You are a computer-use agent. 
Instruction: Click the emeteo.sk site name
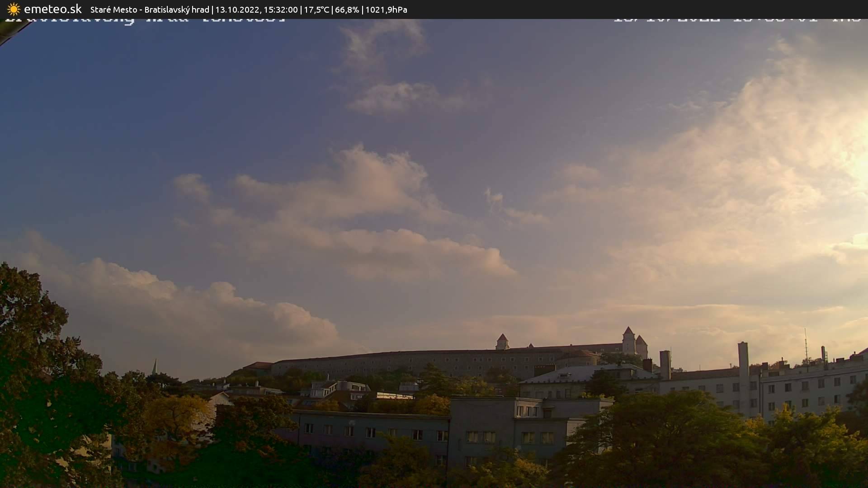52,9
